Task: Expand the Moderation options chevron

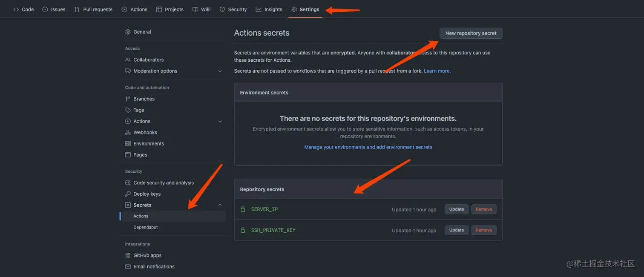Action: click(220, 71)
